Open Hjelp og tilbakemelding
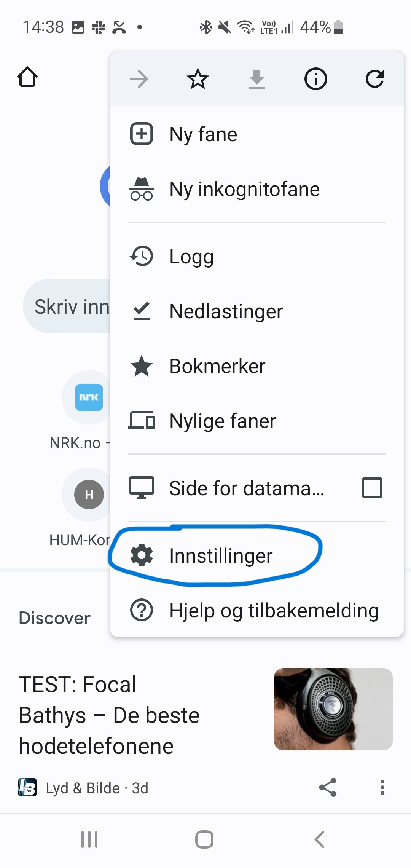Screen dimensions: 411x868 click(274, 611)
